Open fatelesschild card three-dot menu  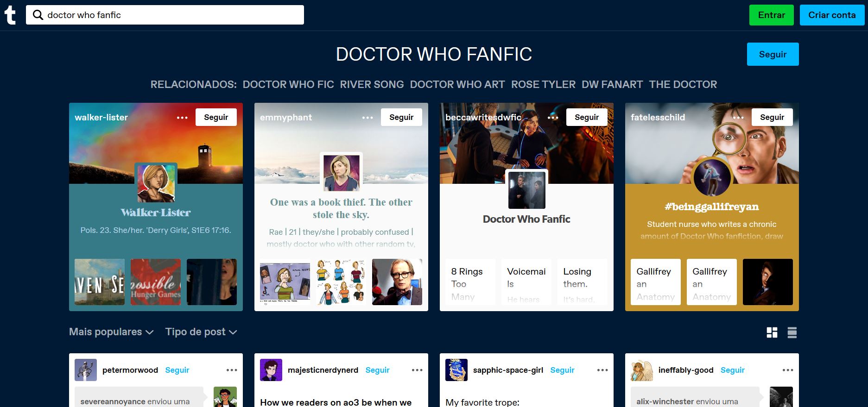tap(738, 118)
